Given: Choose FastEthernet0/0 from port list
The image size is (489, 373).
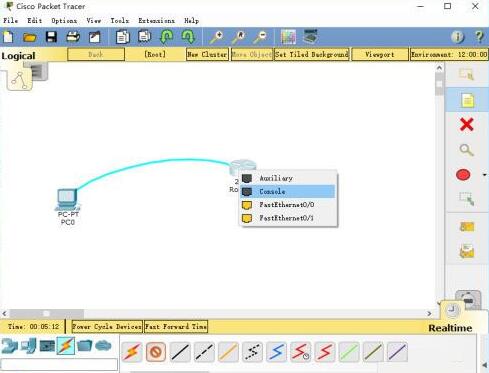Looking at the screenshot, I should (x=287, y=205).
